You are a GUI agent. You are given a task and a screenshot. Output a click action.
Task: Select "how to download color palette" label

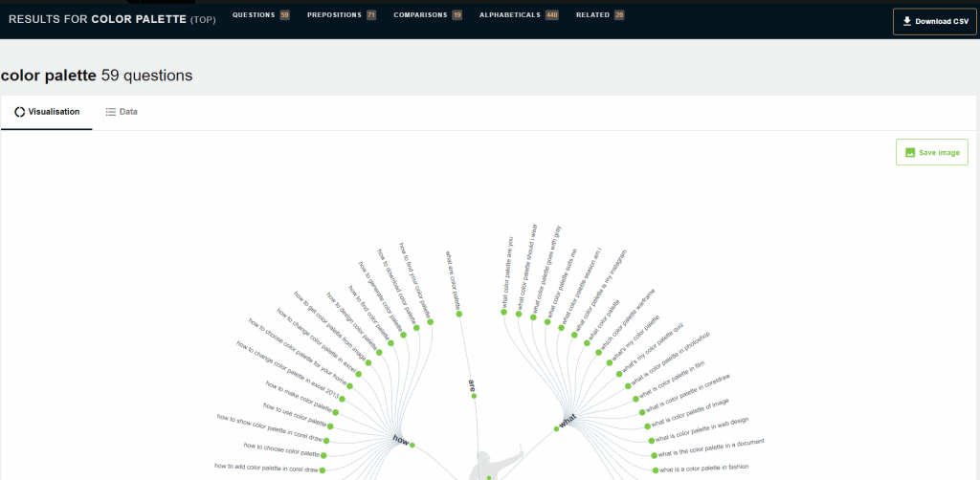click(397, 287)
